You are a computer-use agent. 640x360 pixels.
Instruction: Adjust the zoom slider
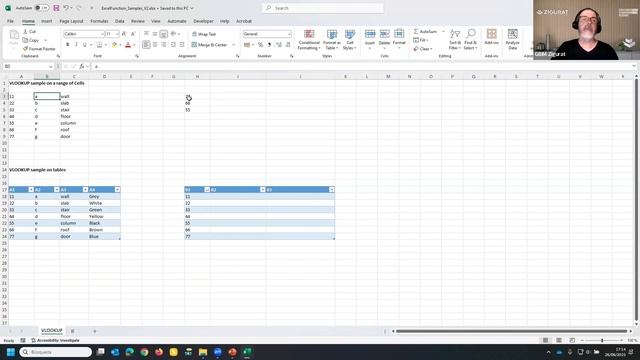[602, 340]
